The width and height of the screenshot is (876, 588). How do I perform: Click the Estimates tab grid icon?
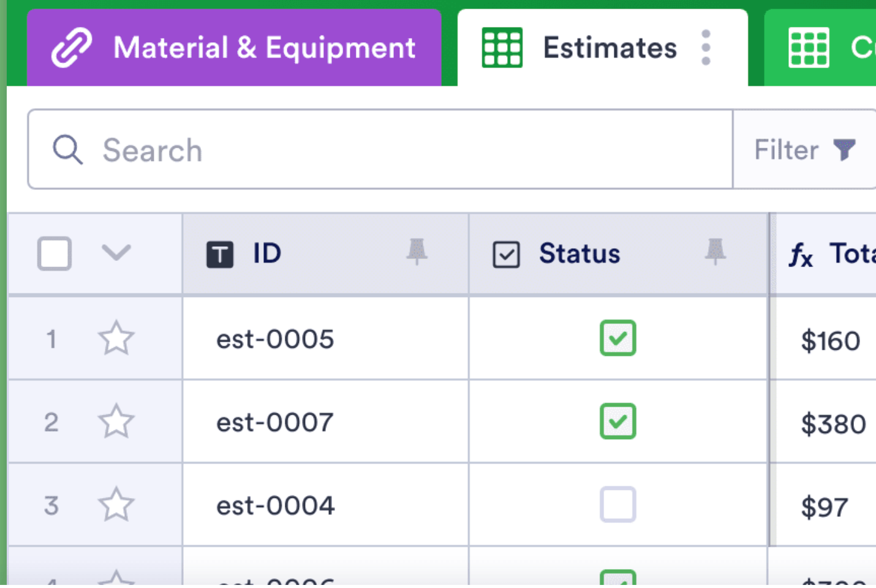pos(502,48)
